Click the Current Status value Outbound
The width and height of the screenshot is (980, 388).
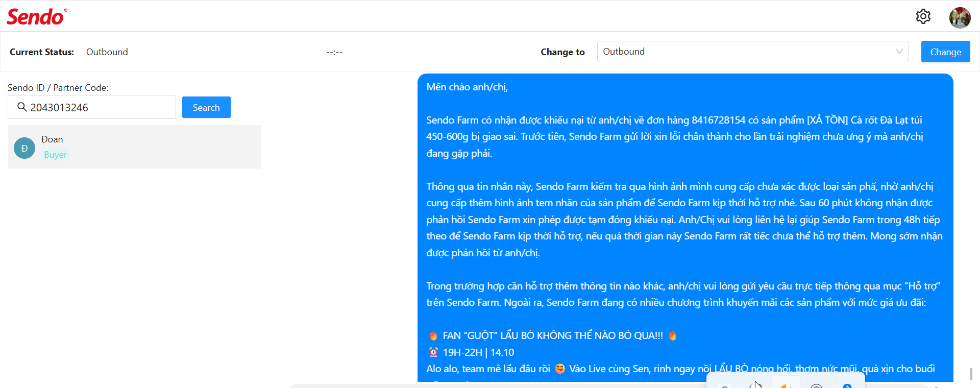(107, 52)
